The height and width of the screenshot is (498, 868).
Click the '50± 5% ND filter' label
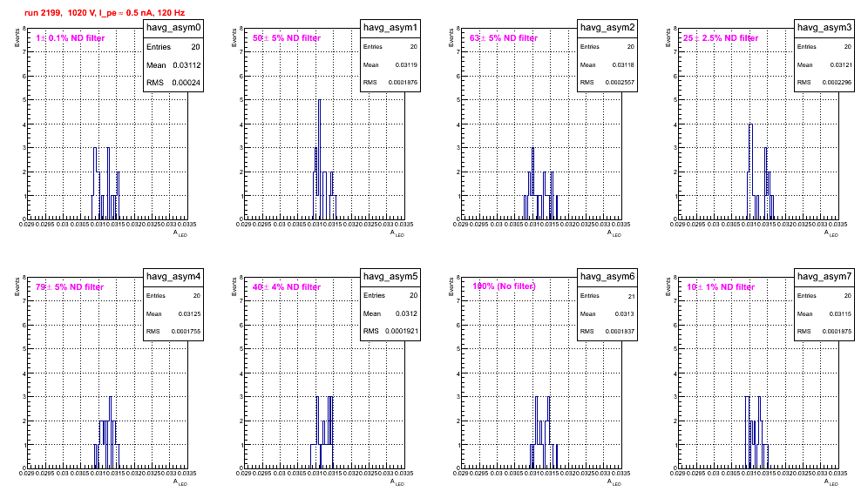coord(287,38)
